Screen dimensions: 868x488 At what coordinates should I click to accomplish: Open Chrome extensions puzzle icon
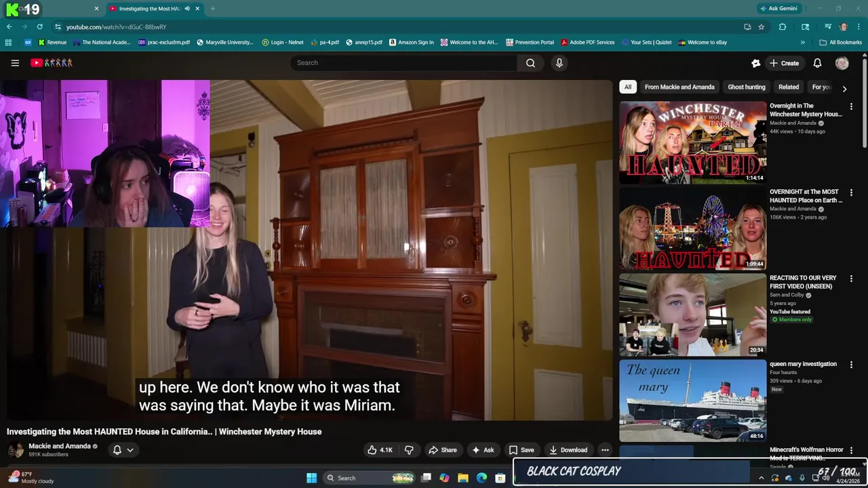pos(783,26)
